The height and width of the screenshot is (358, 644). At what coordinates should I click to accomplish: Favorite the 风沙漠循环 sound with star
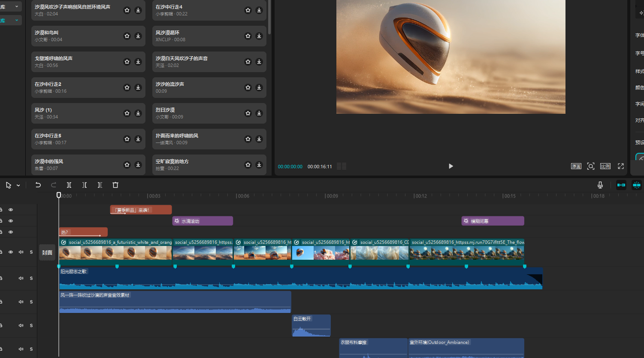(248, 36)
